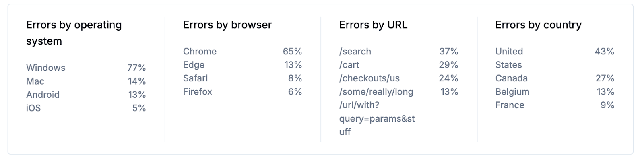Click the Canada entry
644x159 pixels.
(555, 78)
